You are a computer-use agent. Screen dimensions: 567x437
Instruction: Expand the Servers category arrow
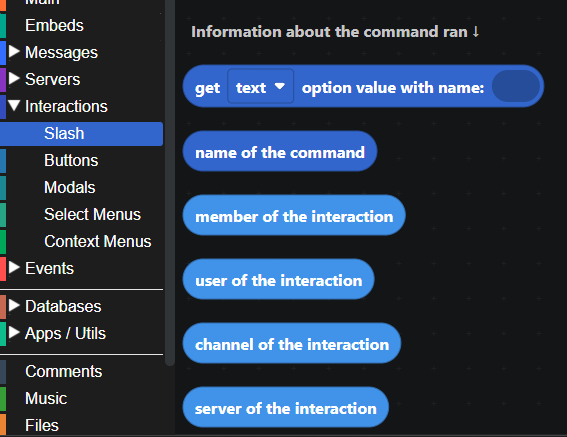[x=14, y=79]
